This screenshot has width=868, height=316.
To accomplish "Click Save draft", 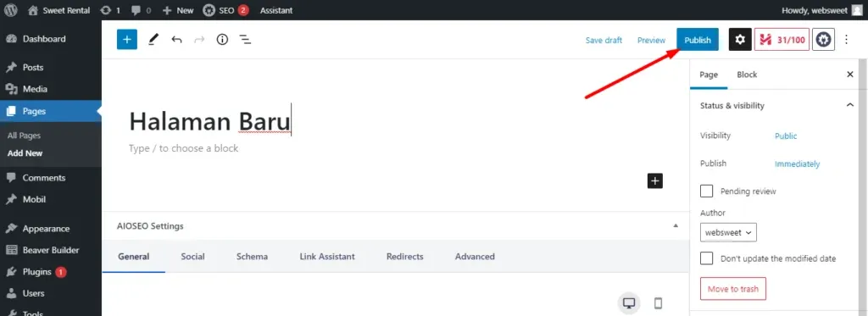I will (604, 40).
